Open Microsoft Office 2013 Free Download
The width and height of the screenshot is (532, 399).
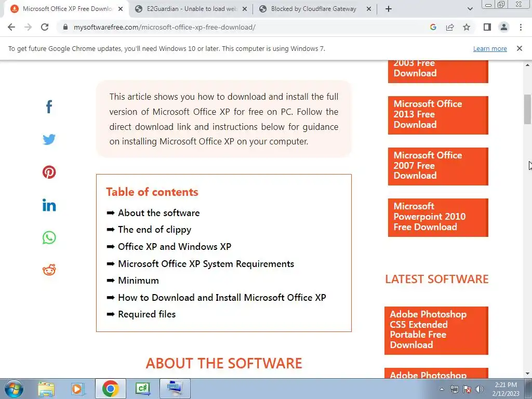(x=437, y=115)
